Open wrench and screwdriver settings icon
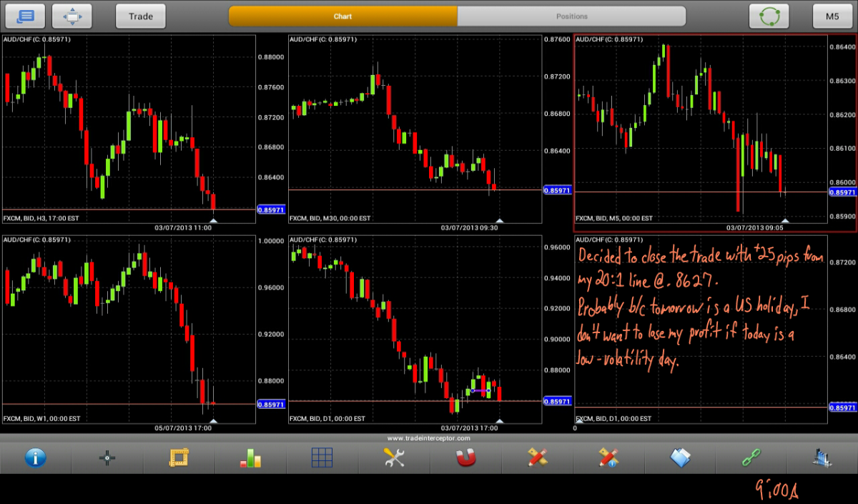Viewport: 858px width, 504px height. [x=394, y=458]
